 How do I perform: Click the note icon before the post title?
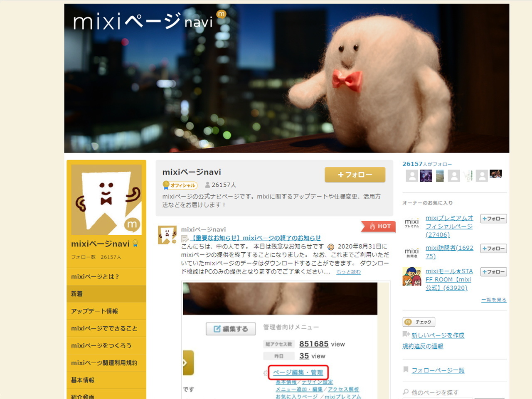point(185,238)
